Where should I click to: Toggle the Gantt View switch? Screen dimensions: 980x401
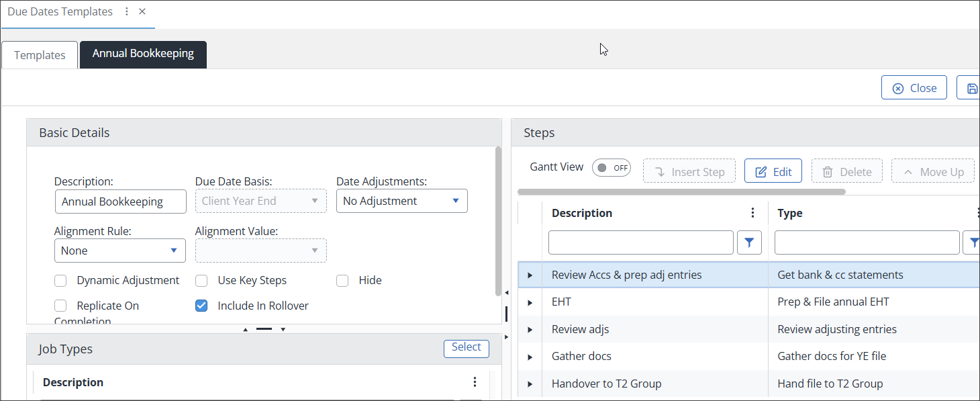(611, 168)
